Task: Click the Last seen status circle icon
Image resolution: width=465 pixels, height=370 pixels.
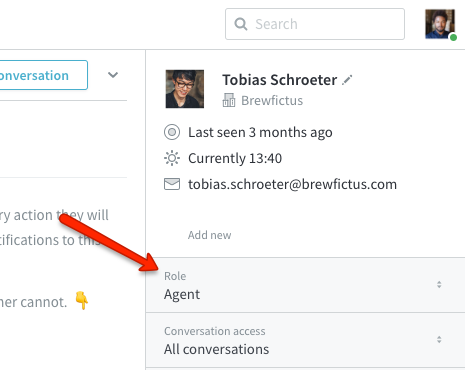Action: coord(172,132)
